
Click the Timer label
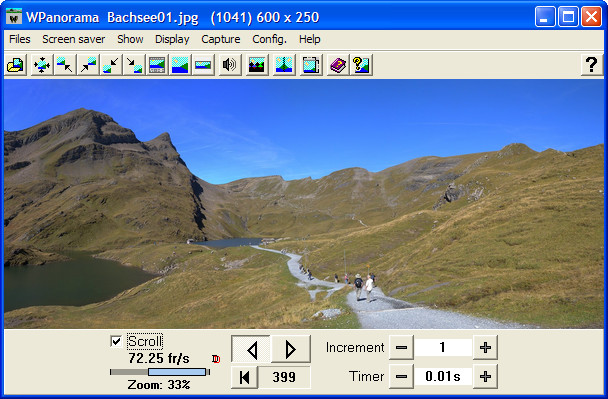click(366, 376)
